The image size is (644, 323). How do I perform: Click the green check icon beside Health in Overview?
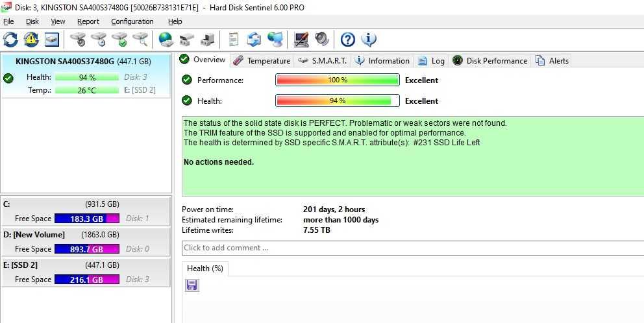[187, 101]
